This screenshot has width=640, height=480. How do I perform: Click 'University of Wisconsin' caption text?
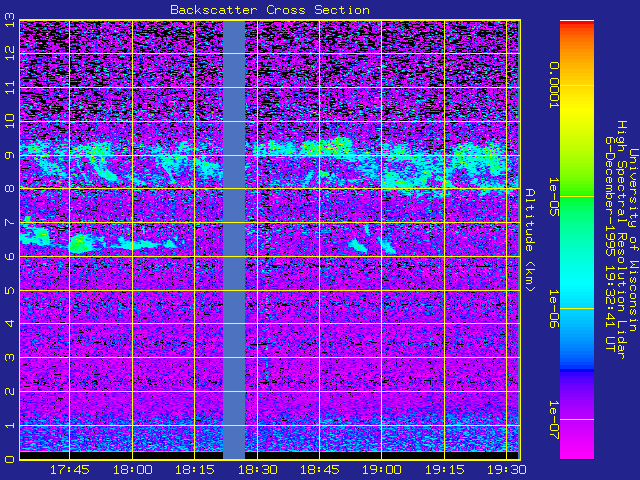click(633, 240)
